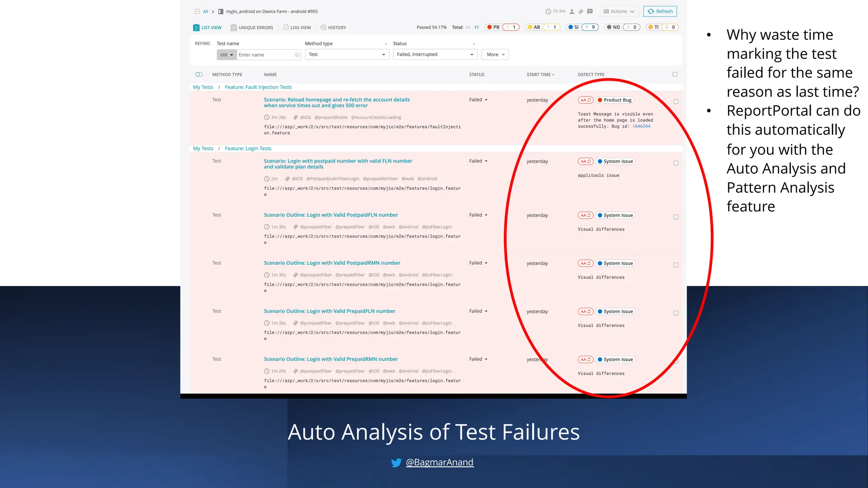This screenshot has width=868, height=488.
Task: Click the Refresh button
Action: pyautogui.click(x=660, y=11)
